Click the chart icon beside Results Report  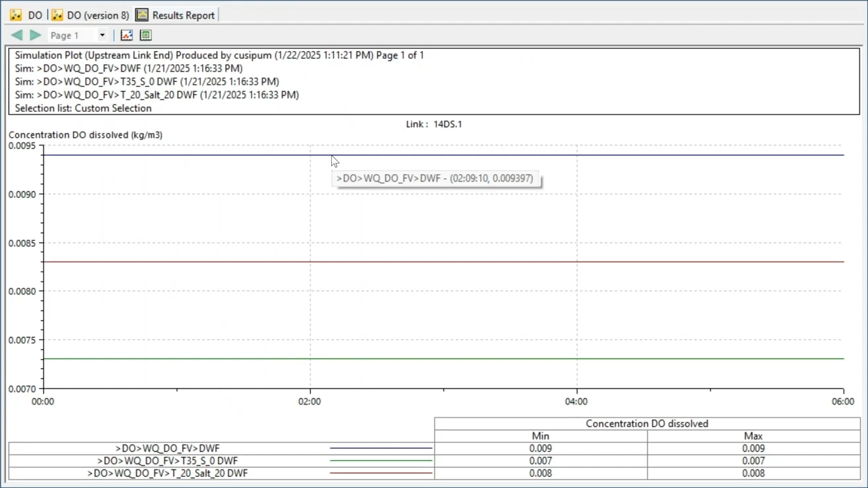click(142, 15)
